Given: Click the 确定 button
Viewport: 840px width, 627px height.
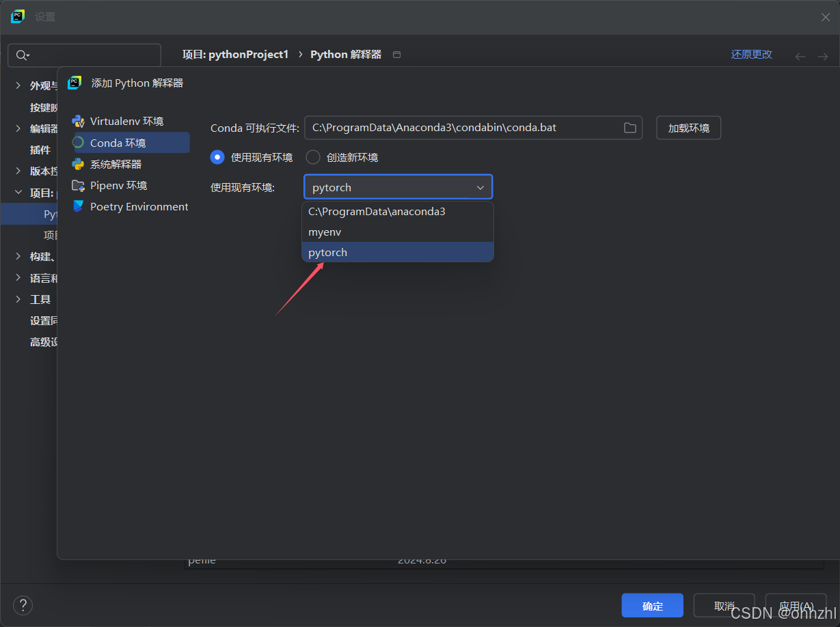Looking at the screenshot, I should pos(652,606).
